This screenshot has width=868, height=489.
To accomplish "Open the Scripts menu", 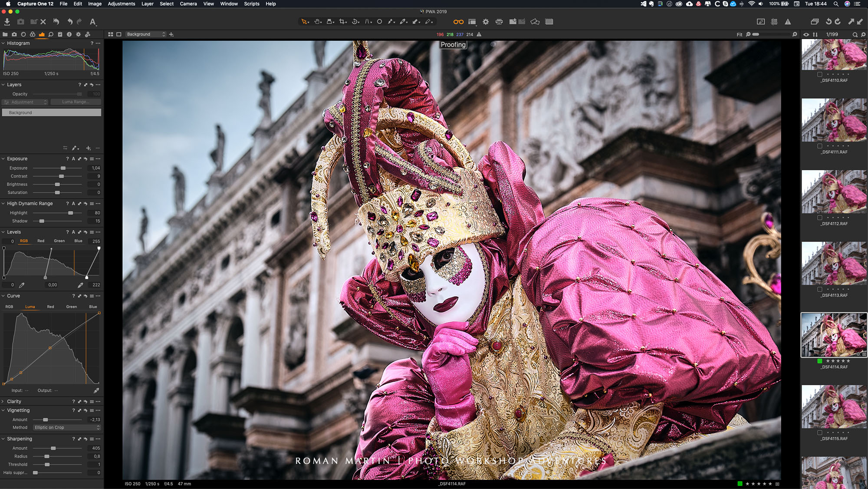I will point(252,4).
